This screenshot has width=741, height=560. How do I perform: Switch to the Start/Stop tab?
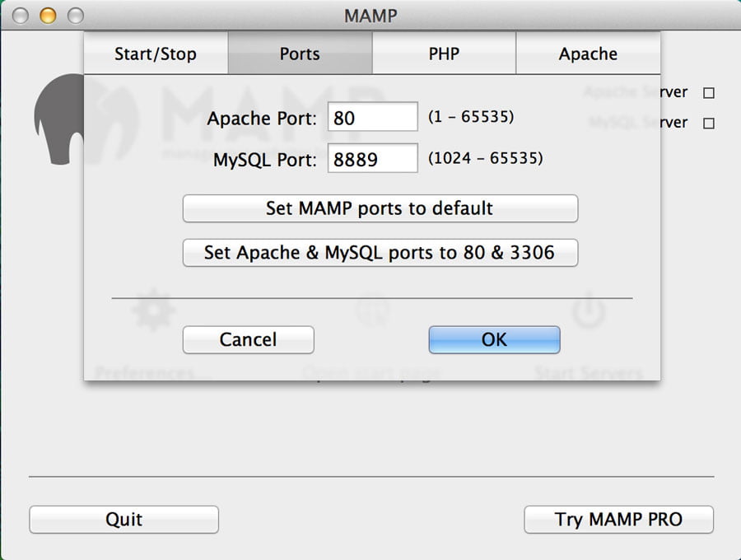pyautogui.click(x=156, y=54)
